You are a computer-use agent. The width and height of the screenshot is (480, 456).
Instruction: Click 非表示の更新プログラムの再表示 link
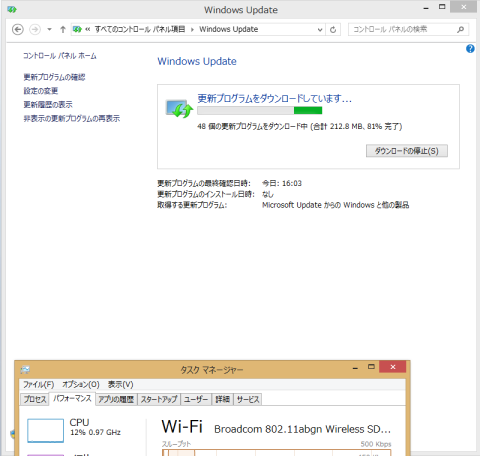[x=72, y=119]
